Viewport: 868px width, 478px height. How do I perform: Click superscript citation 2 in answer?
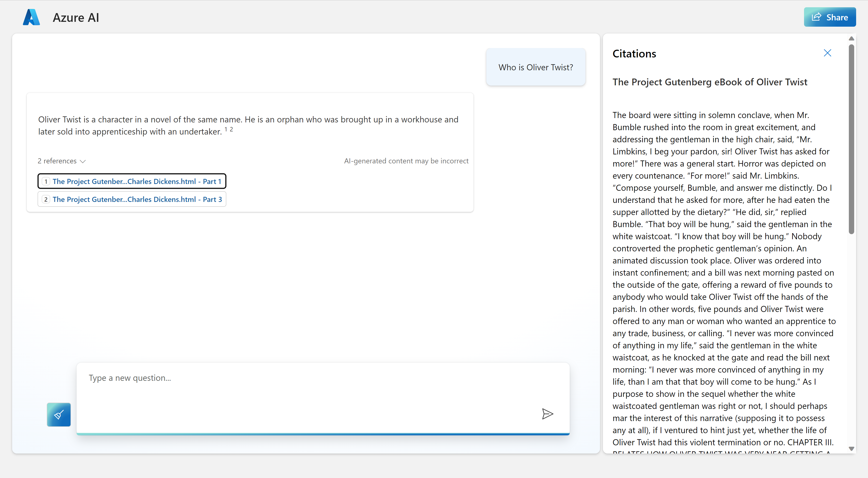[231, 129]
